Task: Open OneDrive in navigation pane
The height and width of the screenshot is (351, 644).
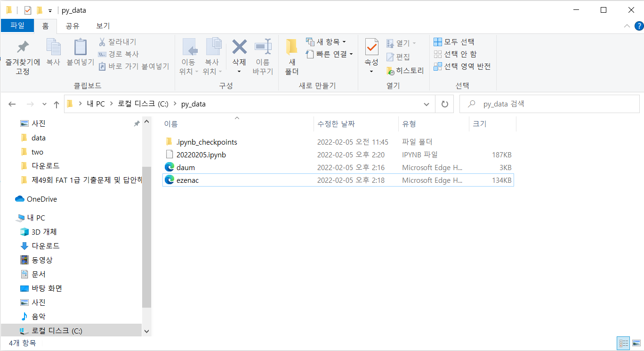Action: [36, 199]
